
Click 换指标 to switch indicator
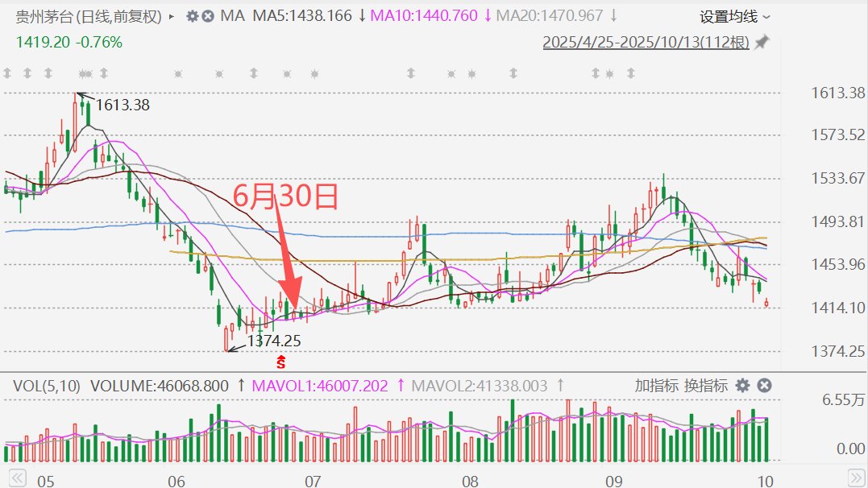point(706,386)
